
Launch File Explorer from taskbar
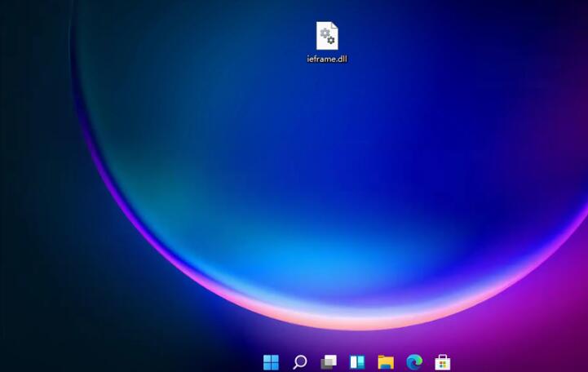[x=386, y=362]
